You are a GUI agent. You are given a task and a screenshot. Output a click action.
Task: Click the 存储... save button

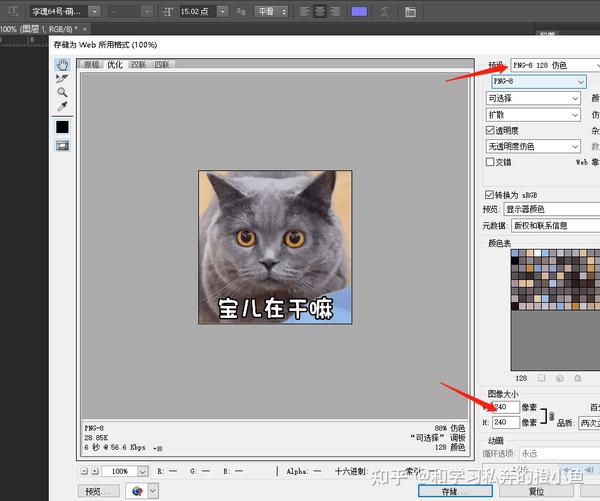(x=455, y=491)
